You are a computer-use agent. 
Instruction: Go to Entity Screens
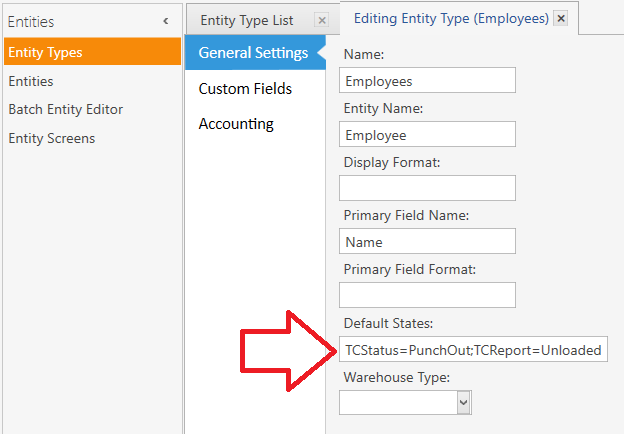tap(52, 138)
